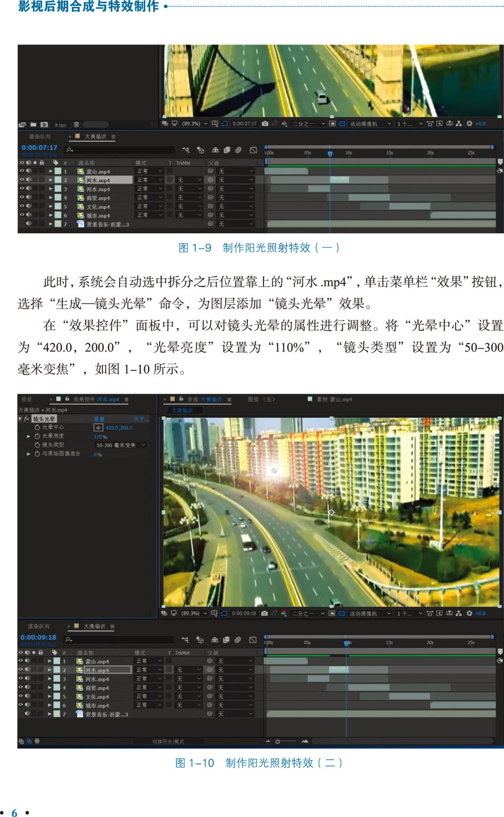Switch to the 项目 panel tab

(x=27, y=399)
